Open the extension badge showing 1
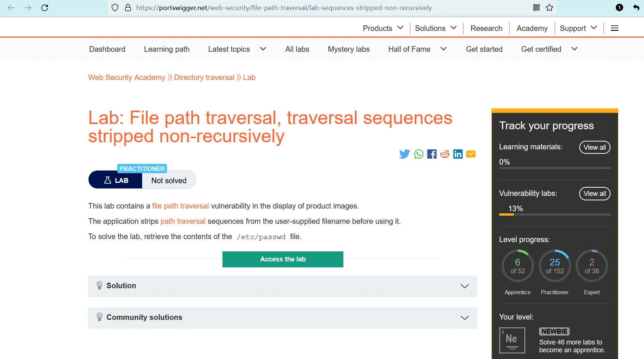Image resolution: width=644 pixels, height=359 pixels. (x=619, y=8)
